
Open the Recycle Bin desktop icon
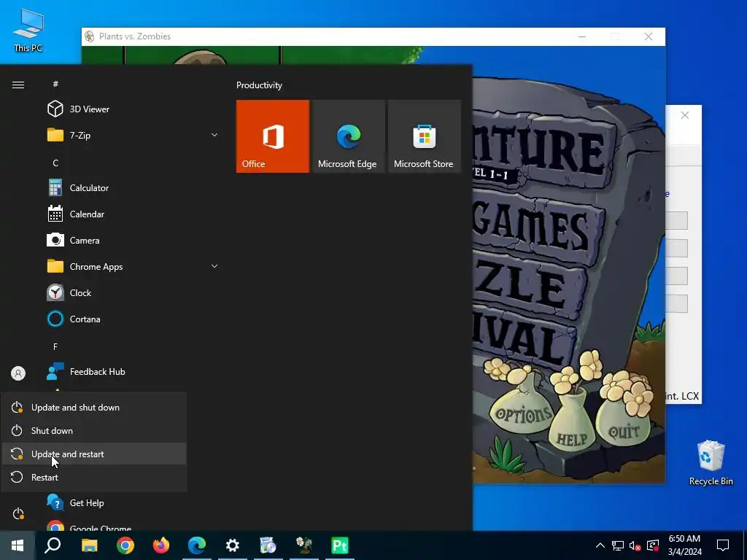click(x=711, y=462)
